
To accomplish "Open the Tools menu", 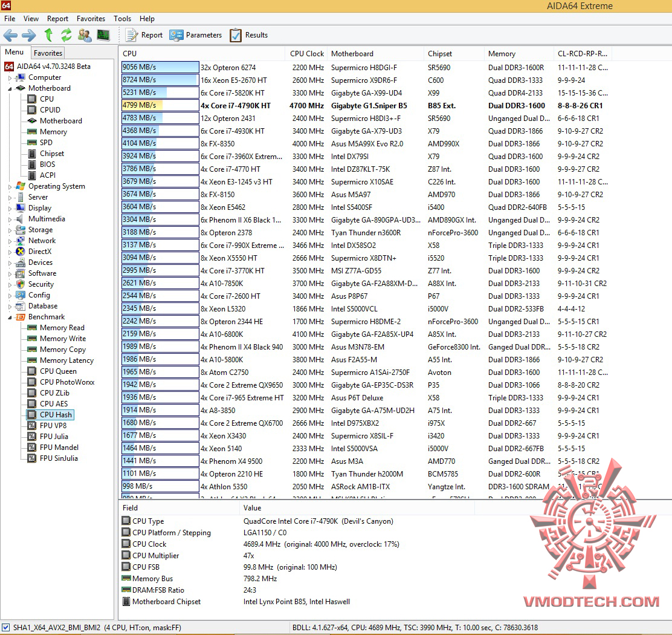I will click(x=122, y=19).
